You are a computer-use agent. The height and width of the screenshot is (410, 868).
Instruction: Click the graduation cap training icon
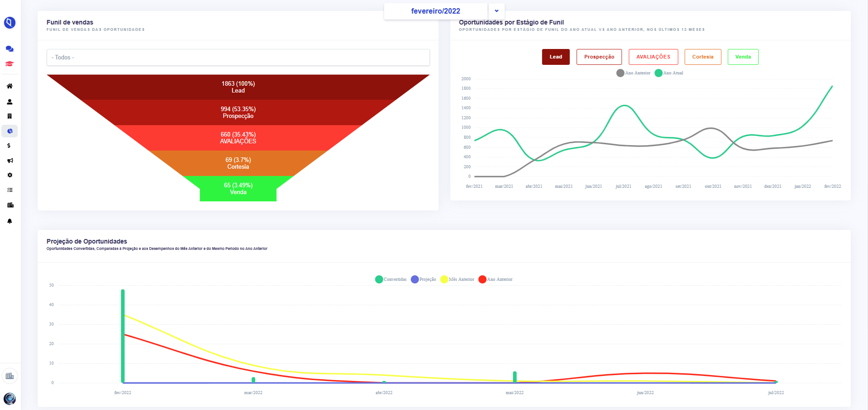coord(10,64)
